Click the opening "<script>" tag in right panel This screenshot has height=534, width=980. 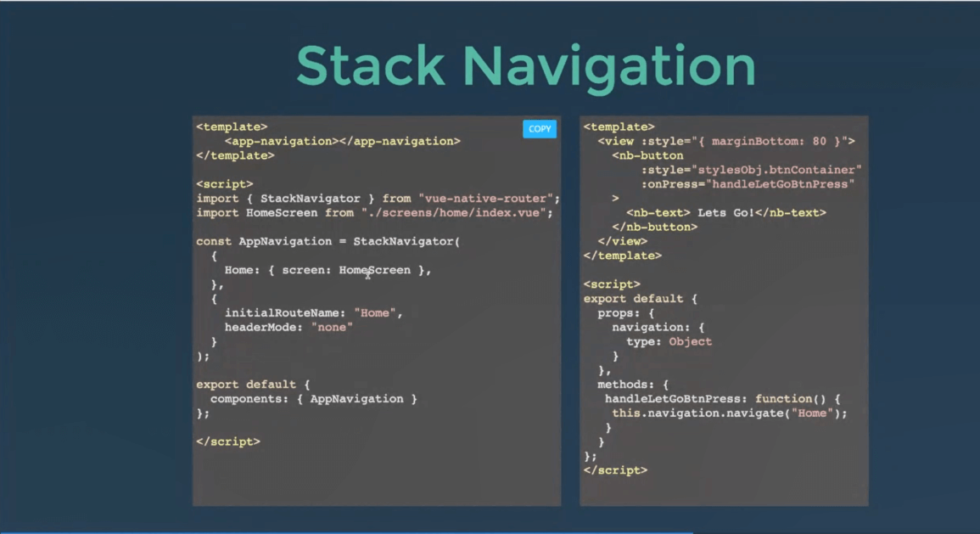click(612, 284)
